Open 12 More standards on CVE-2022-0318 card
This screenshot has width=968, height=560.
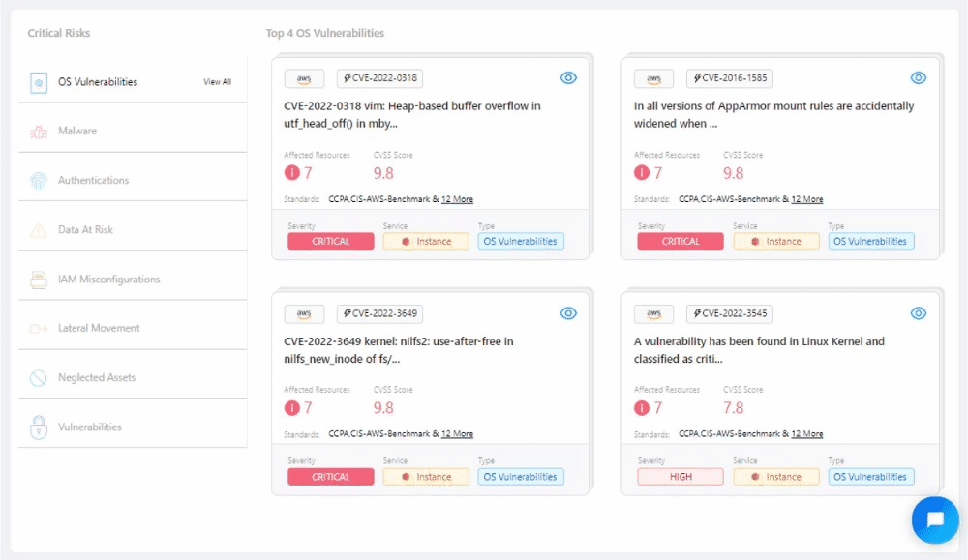[458, 199]
